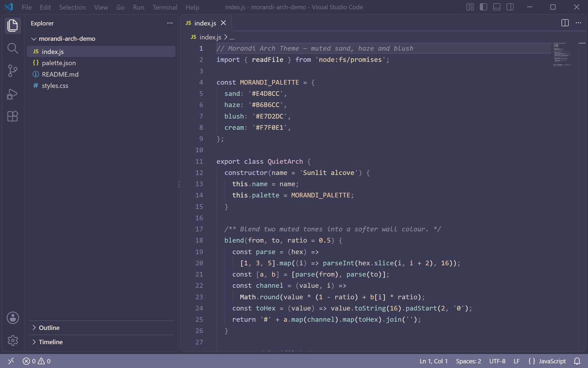Open the Accounts menu
The height and width of the screenshot is (368, 588).
coord(13,318)
